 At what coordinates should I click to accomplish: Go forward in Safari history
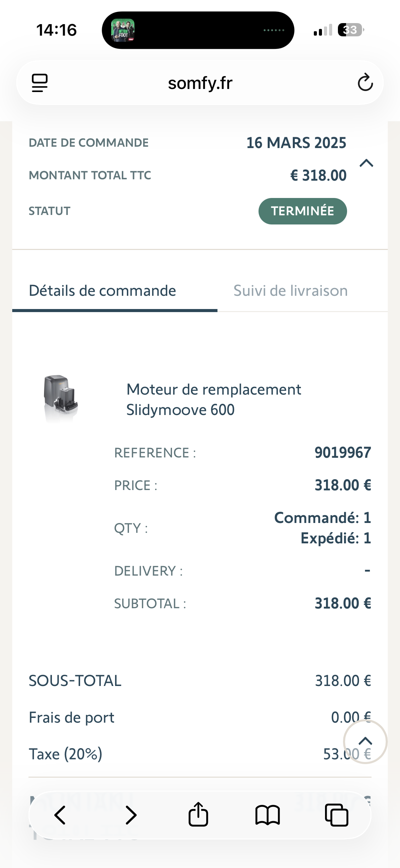(x=131, y=815)
